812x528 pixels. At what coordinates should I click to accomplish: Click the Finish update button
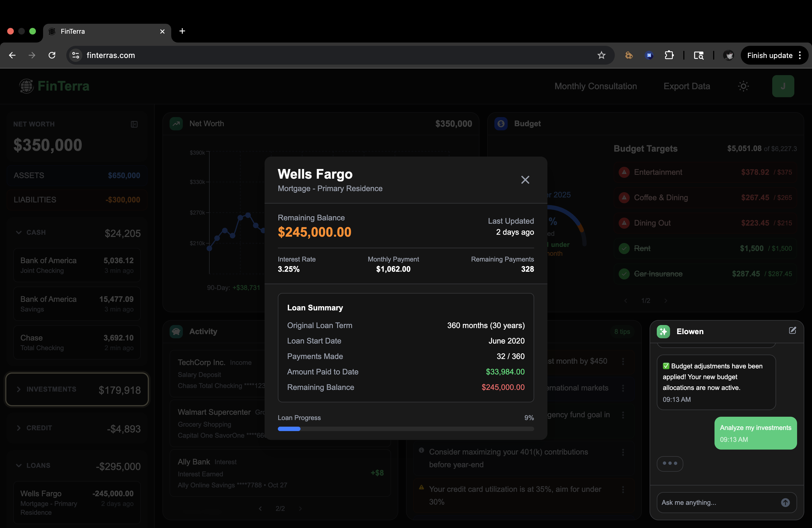click(x=769, y=55)
